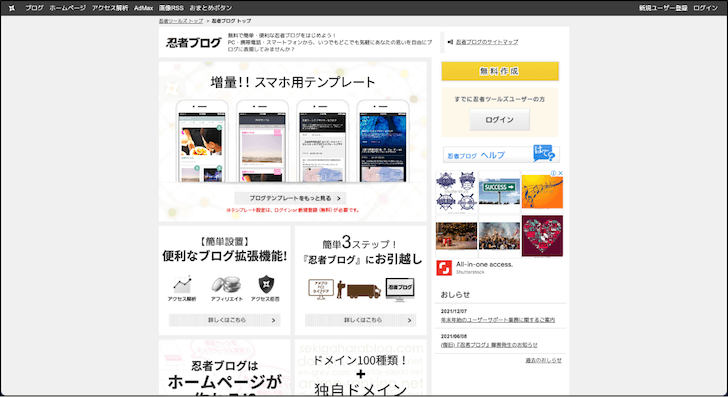This screenshot has height=397, width=728.
Task: Click the 増量!! スマホ用テンプレート heading
Action: tap(293, 82)
